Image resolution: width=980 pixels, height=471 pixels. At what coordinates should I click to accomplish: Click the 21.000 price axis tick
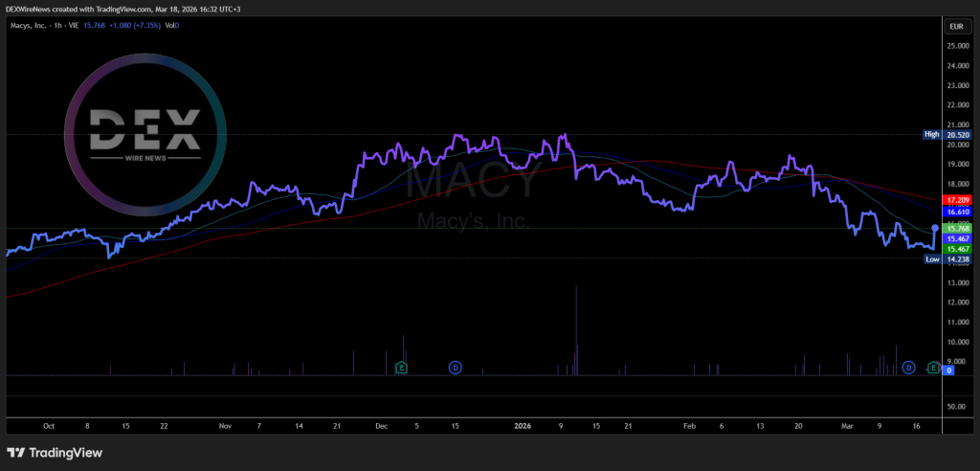pyautogui.click(x=957, y=125)
